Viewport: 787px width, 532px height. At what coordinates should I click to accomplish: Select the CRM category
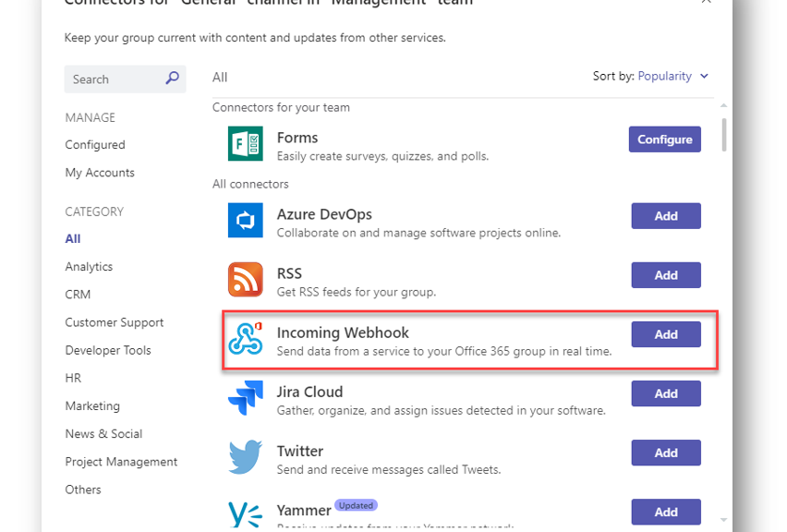coord(78,295)
